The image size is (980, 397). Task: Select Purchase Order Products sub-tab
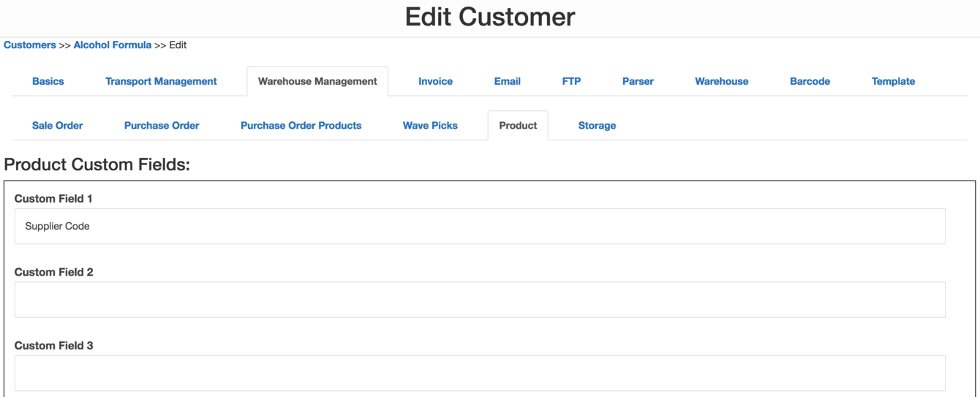[x=301, y=125]
